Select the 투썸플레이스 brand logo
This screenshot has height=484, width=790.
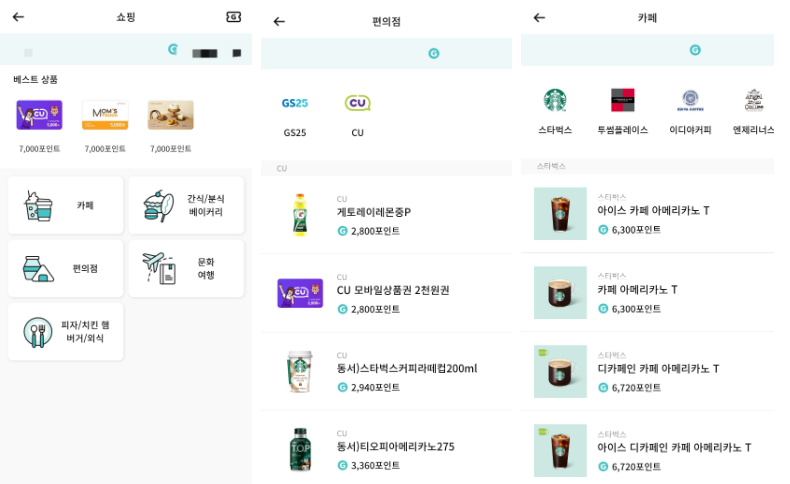point(623,100)
